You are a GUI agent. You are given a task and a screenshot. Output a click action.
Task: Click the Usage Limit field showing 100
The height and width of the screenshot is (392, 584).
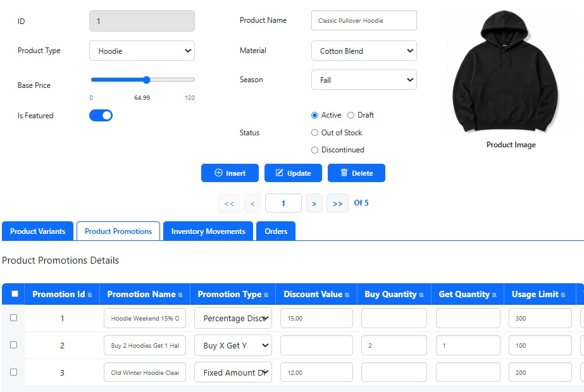tap(540, 345)
